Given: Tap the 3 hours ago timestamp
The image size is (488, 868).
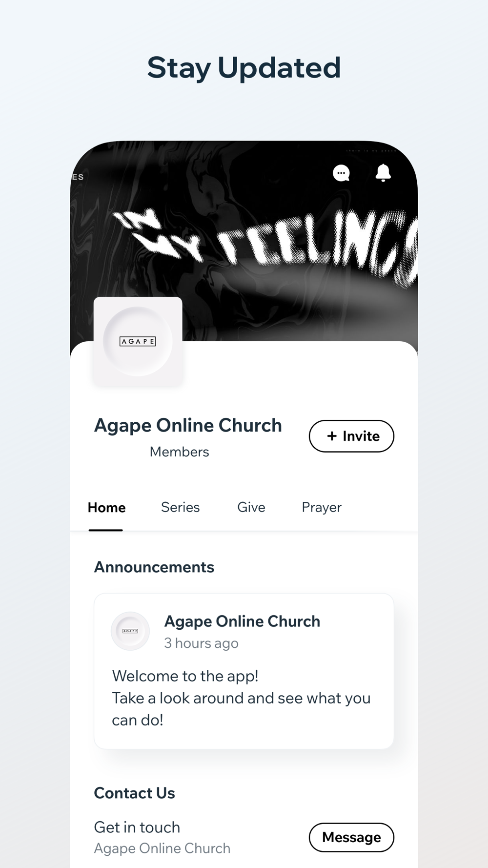Looking at the screenshot, I should click(201, 643).
